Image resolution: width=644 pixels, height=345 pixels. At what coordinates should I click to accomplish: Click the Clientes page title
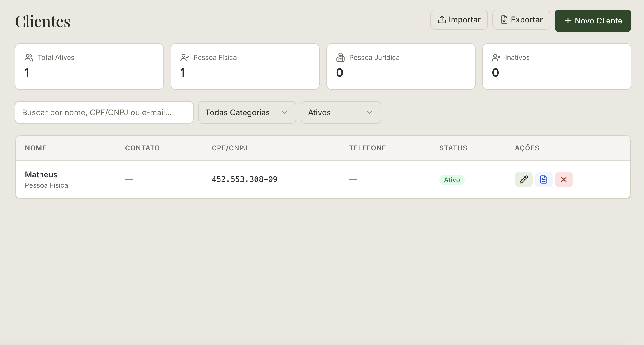click(x=43, y=21)
